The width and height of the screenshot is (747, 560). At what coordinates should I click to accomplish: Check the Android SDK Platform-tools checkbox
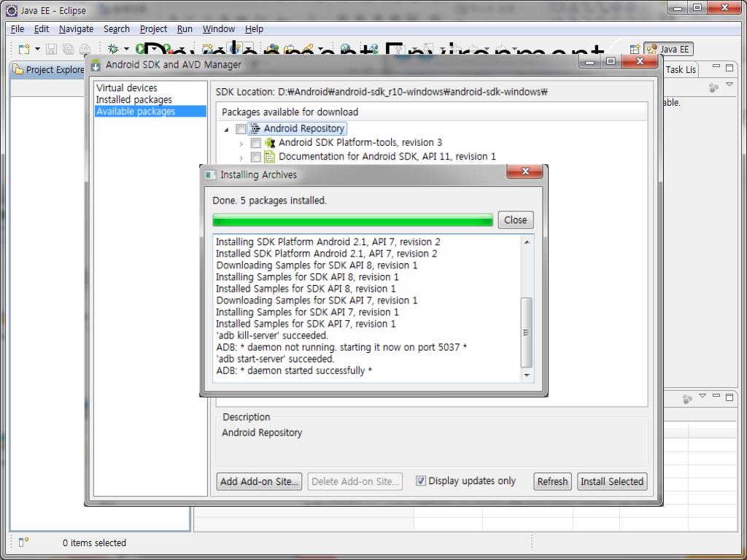pos(256,143)
